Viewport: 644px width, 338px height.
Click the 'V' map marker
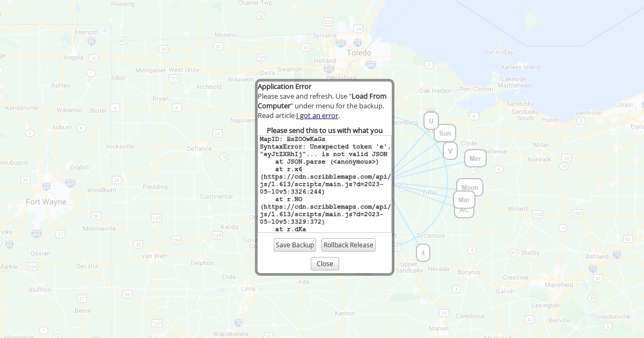click(x=450, y=151)
